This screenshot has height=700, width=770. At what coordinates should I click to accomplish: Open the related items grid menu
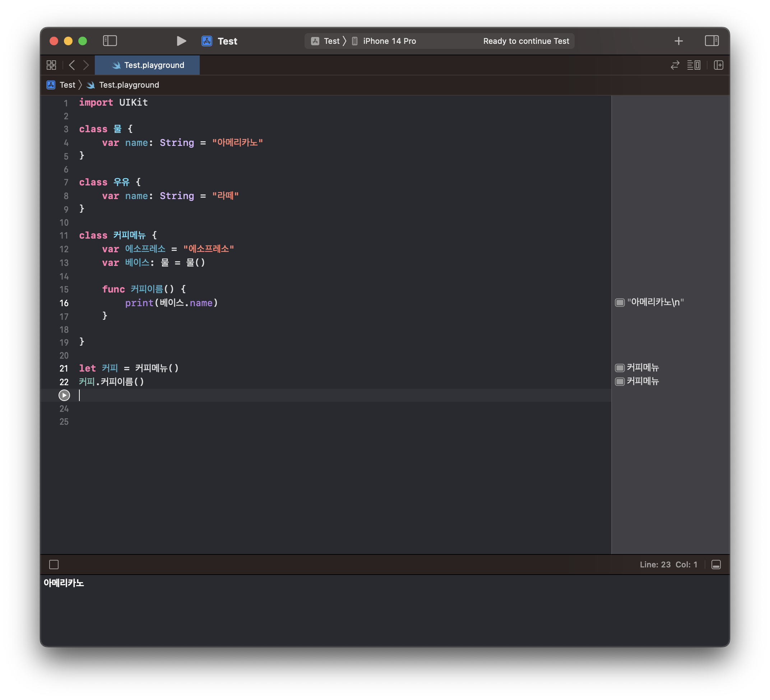51,65
